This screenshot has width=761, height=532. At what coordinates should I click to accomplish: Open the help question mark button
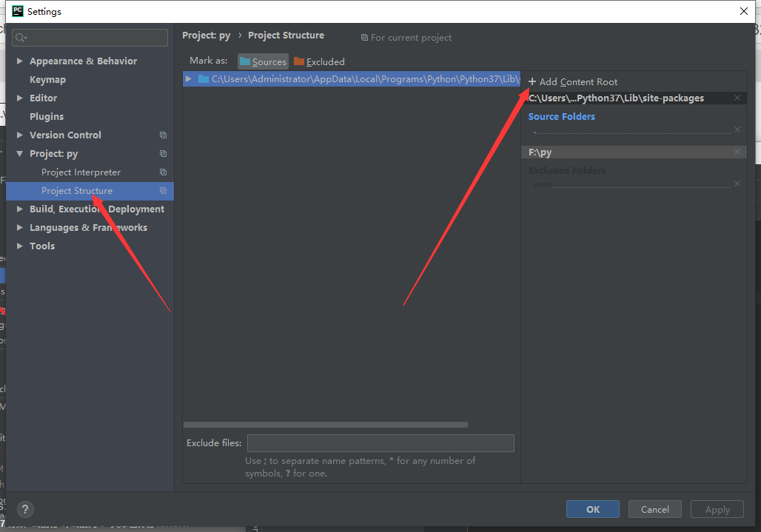(25, 509)
